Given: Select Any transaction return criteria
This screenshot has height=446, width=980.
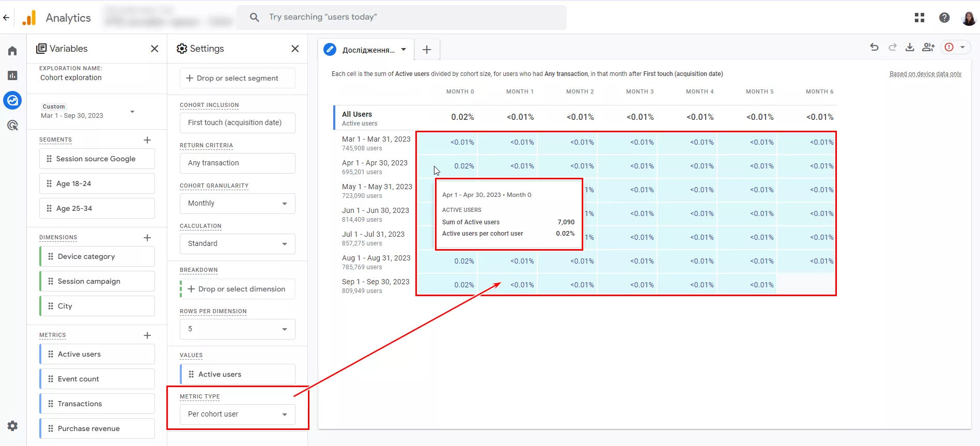Looking at the screenshot, I should coord(238,163).
